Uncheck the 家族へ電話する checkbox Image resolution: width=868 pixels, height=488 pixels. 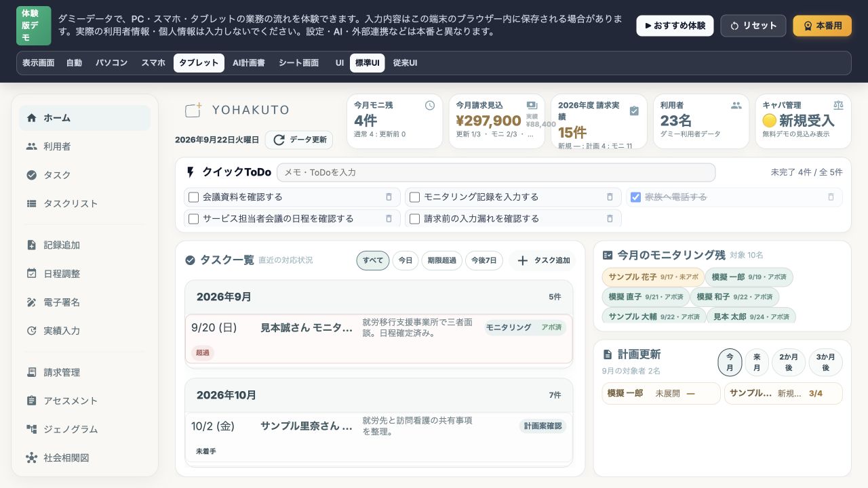[635, 197]
